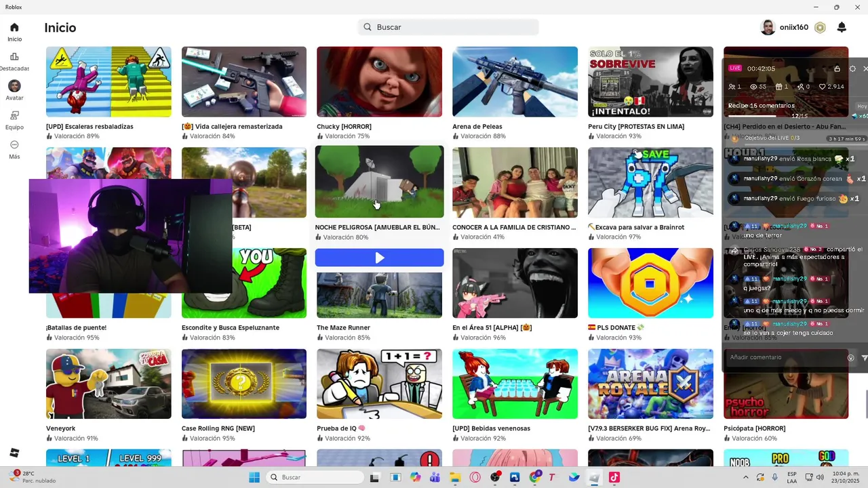This screenshot has width=868, height=488.
Task: Click inside the Buscar search field
Action: (x=448, y=27)
